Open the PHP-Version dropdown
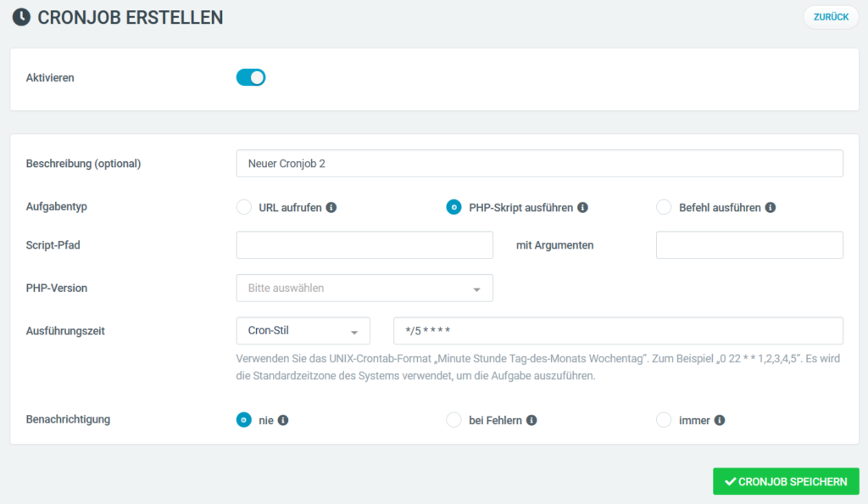The width and height of the screenshot is (868, 504). pyautogui.click(x=364, y=288)
